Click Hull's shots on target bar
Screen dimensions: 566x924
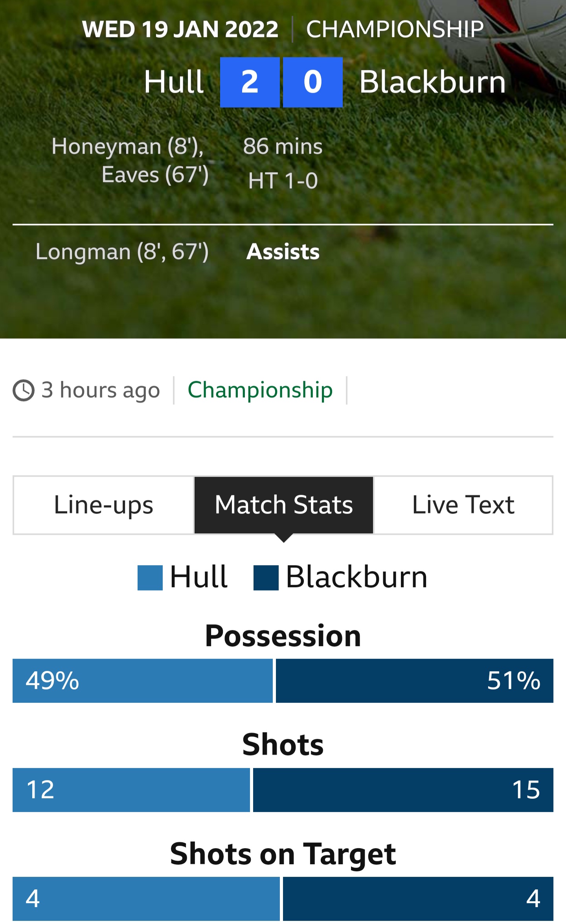[x=146, y=898]
